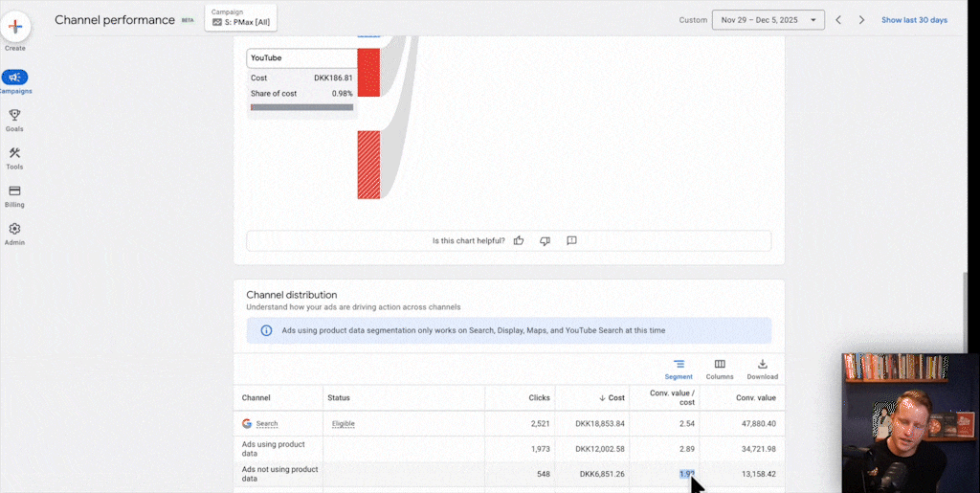Open the Admin gear icon
The image size is (980, 493).
(x=14, y=230)
